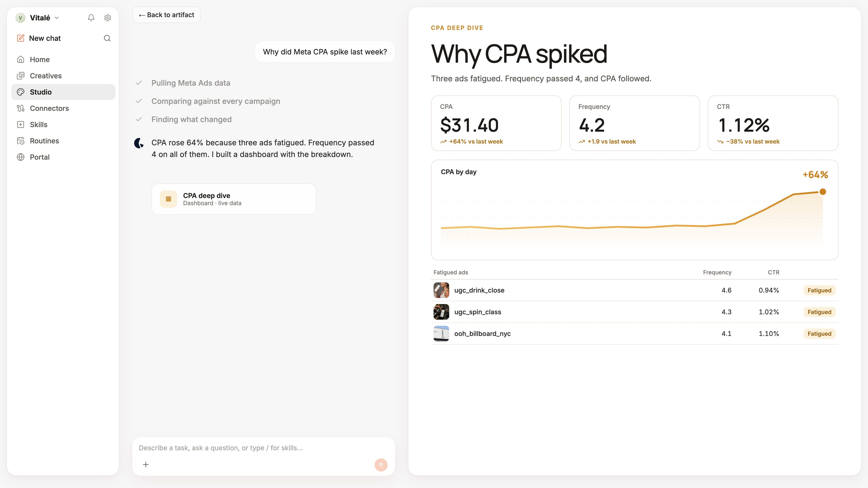Click the New chat compose icon
868x488 pixels.
[21, 38]
